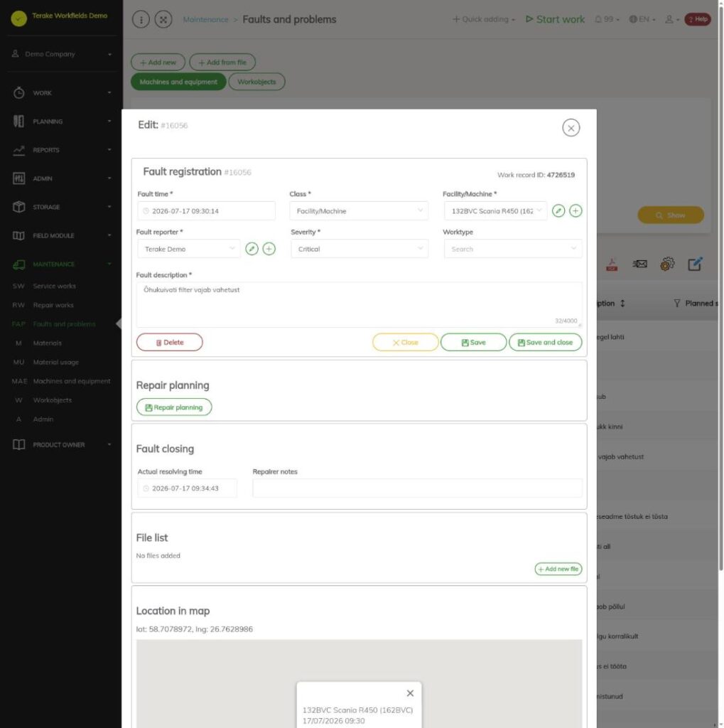
Task: Open the EN language dropdown
Action: pyautogui.click(x=642, y=19)
